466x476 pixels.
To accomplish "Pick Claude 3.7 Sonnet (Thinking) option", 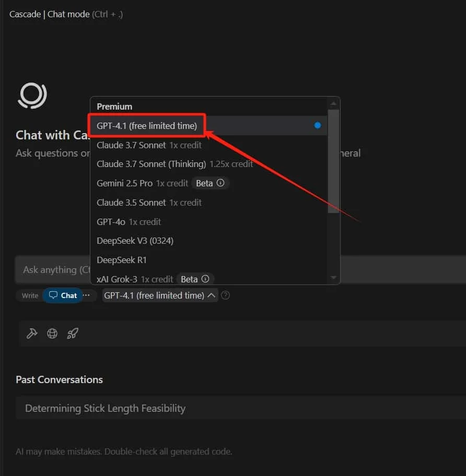I will 209,164.
